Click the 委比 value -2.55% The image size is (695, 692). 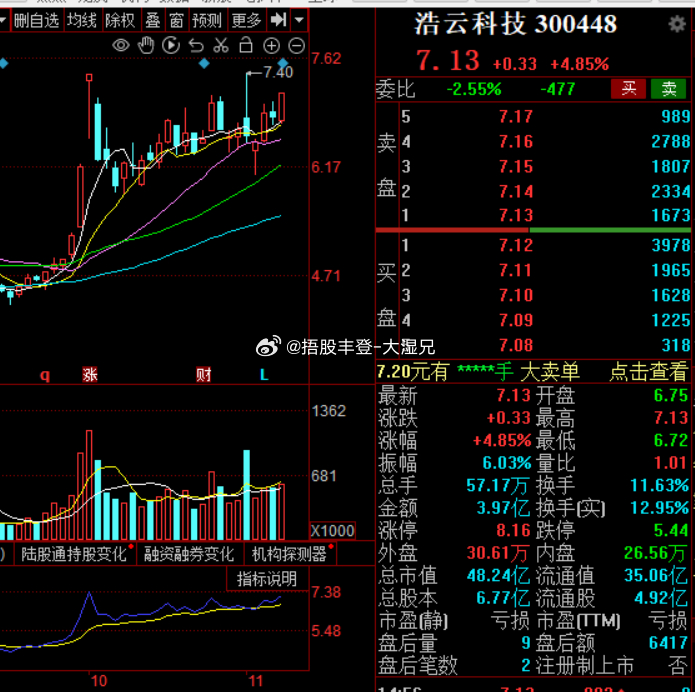[474, 90]
